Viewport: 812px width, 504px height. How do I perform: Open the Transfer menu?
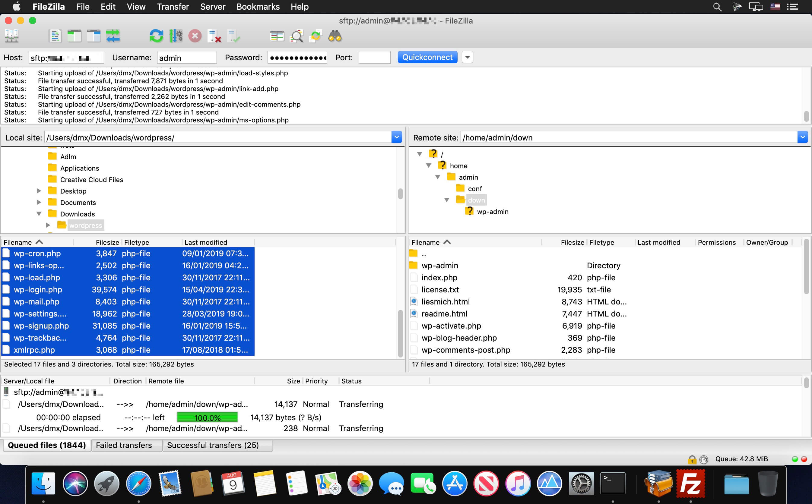[173, 7]
